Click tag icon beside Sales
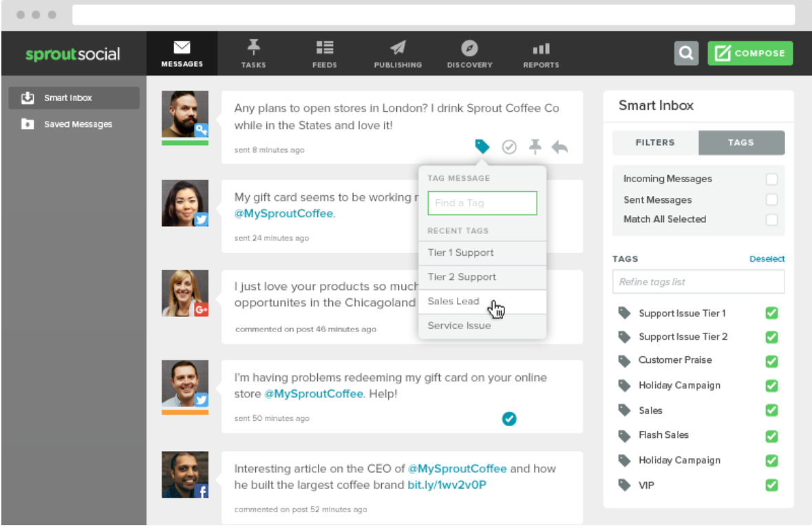Image resolution: width=812 pixels, height=528 pixels. pos(625,410)
